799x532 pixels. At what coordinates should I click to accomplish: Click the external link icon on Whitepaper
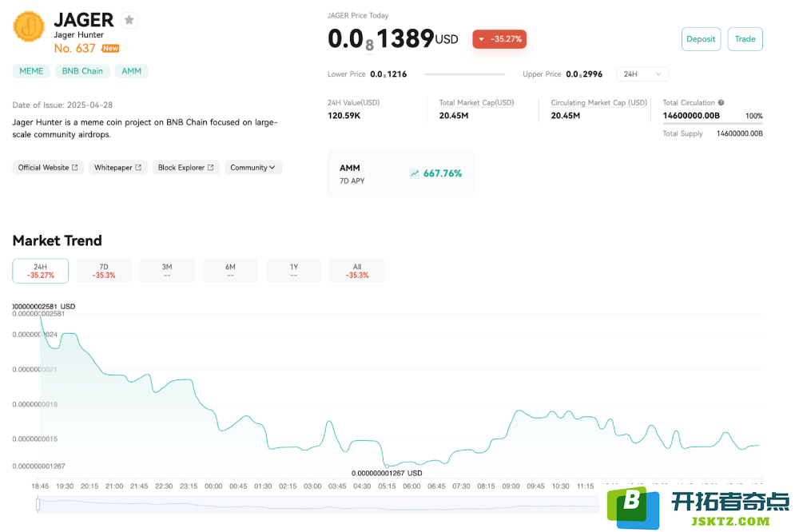138,167
